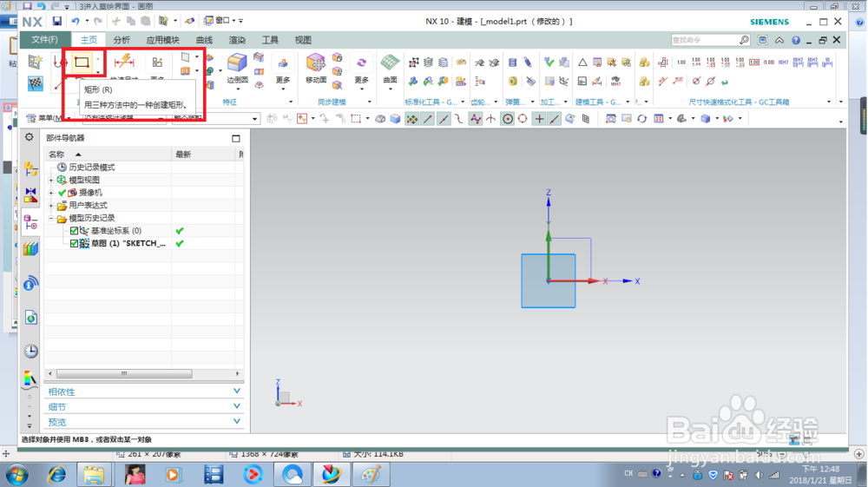Click the Command Finder search magnifier icon

pyautogui.click(x=744, y=40)
